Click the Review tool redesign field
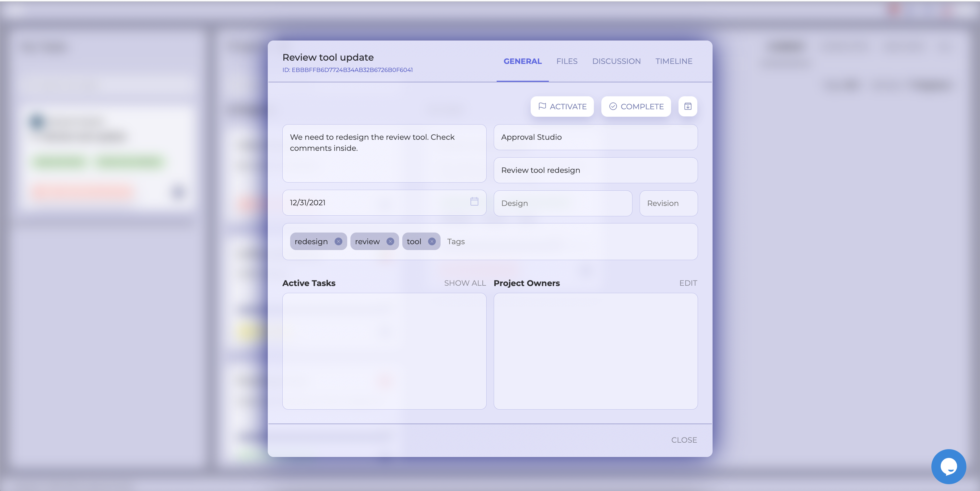 595,170
